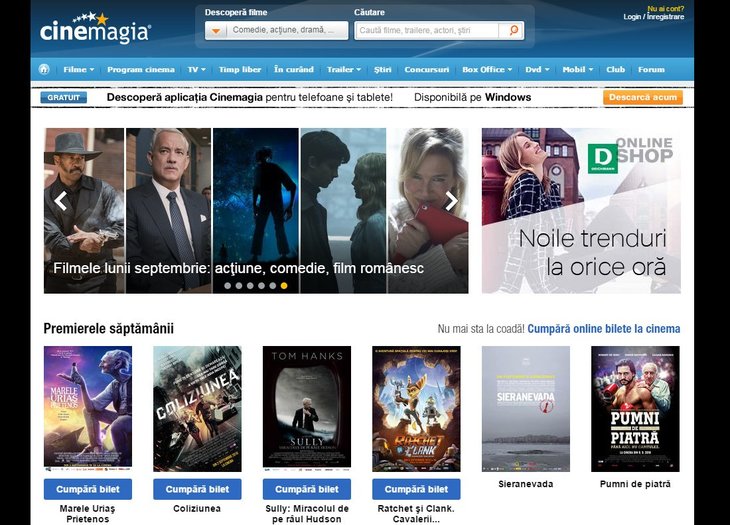
Task: Open În curând section
Action: (x=294, y=69)
